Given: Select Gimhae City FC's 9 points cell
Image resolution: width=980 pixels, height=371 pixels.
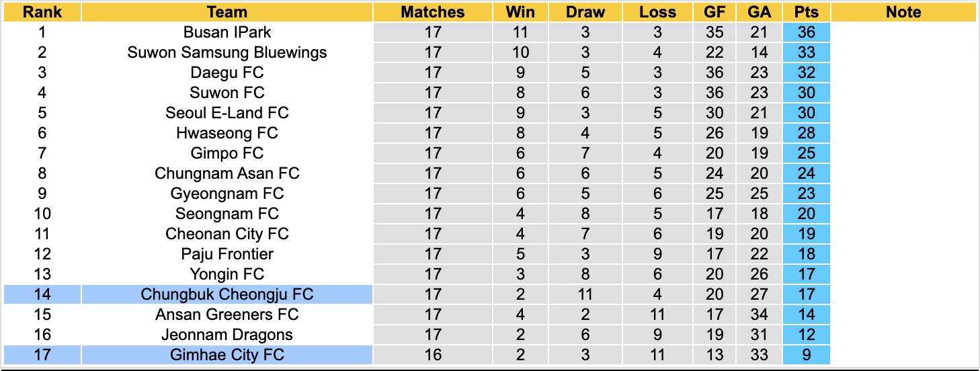Looking at the screenshot, I should [x=806, y=355].
